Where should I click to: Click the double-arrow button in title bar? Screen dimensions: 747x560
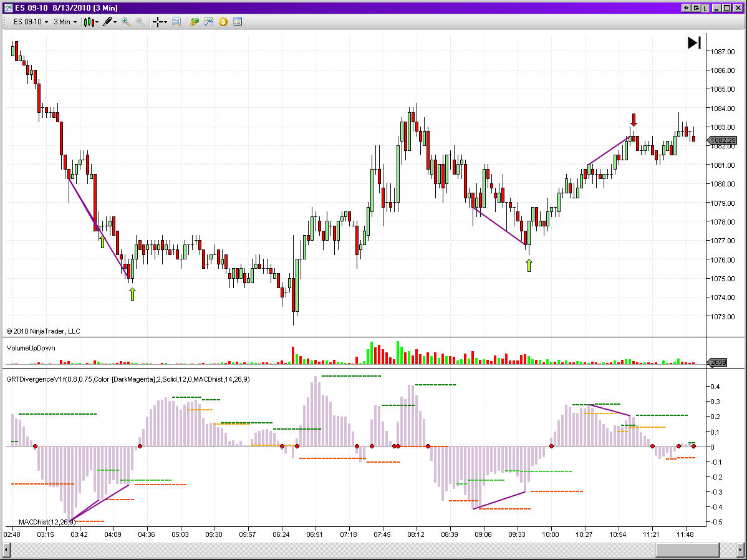click(686, 8)
